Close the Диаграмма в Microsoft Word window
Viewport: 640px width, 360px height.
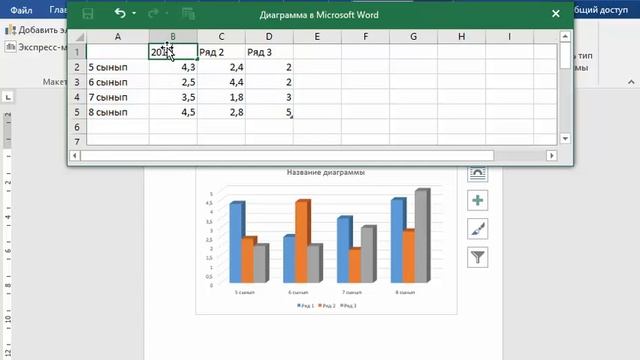click(x=556, y=14)
